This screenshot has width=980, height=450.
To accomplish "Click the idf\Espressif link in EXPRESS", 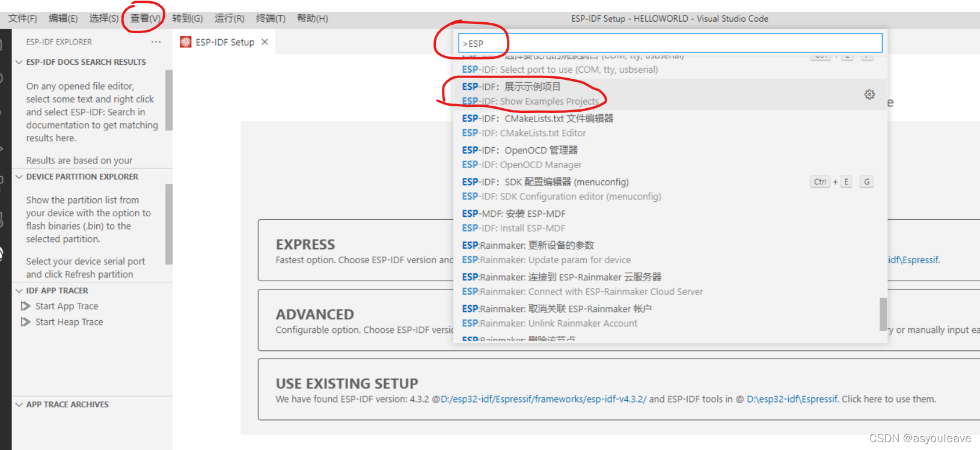I will [914, 260].
